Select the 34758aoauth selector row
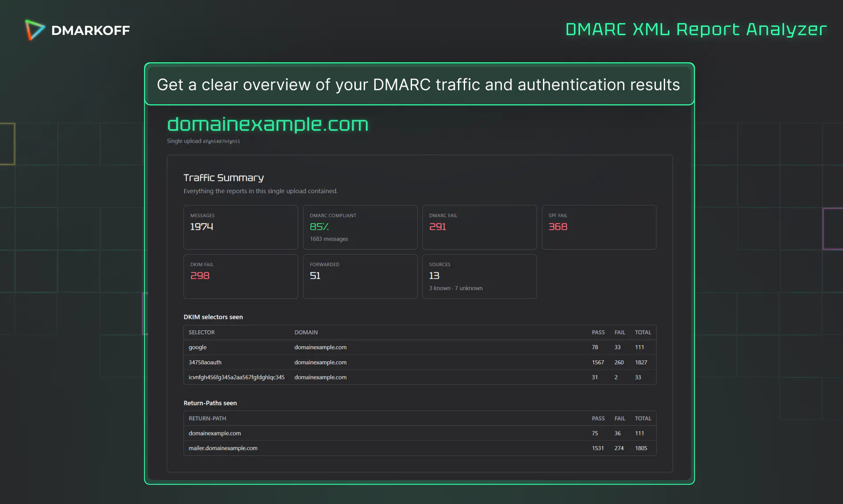Viewport: 843px width, 504px height. pos(420,363)
